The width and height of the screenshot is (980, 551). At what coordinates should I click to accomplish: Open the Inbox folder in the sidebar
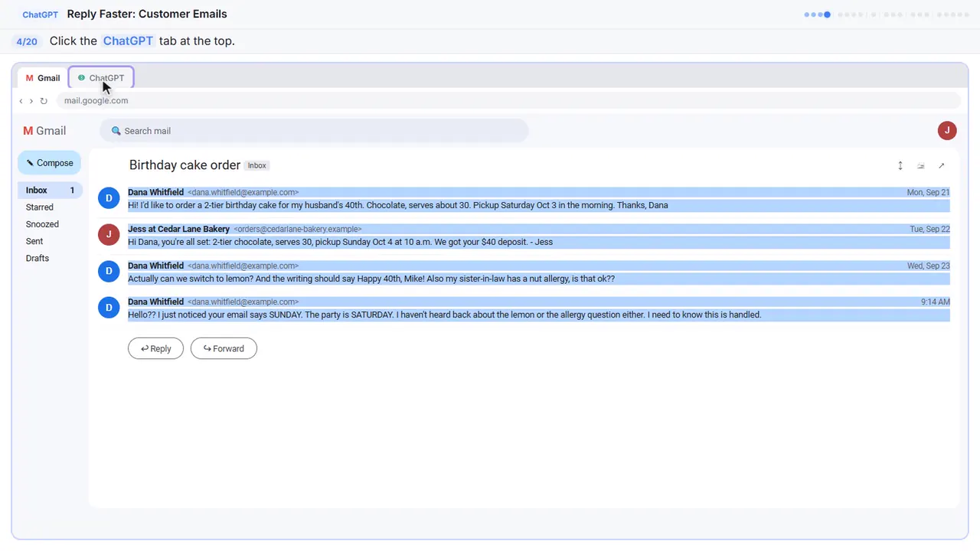[x=49, y=191]
